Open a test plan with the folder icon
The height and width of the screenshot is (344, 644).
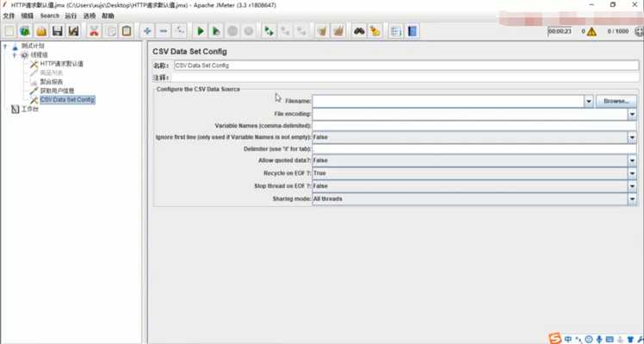(41, 31)
